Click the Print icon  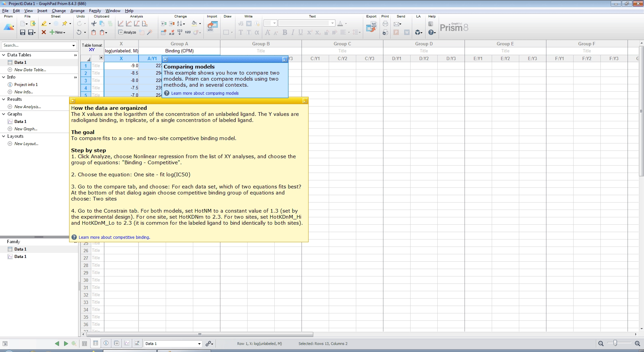point(385,24)
